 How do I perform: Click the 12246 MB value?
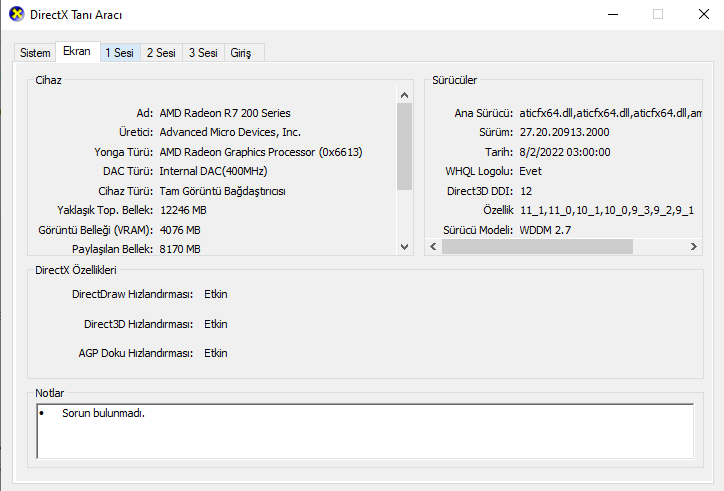183,210
